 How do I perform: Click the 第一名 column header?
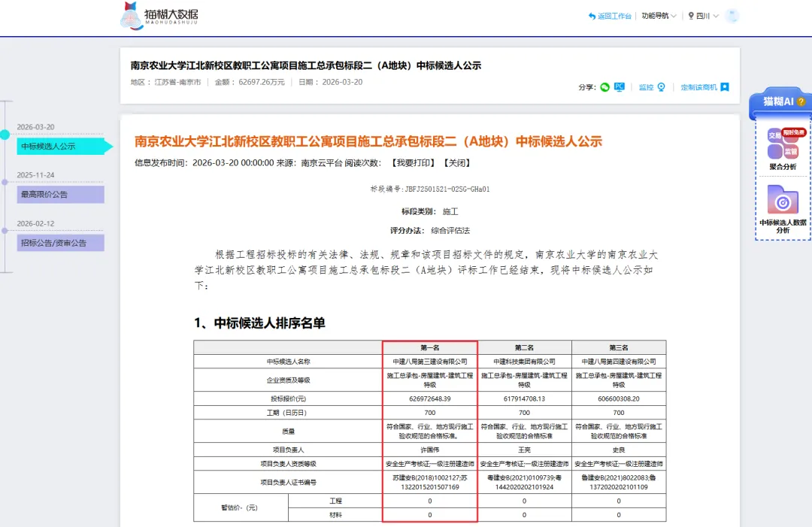430,347
